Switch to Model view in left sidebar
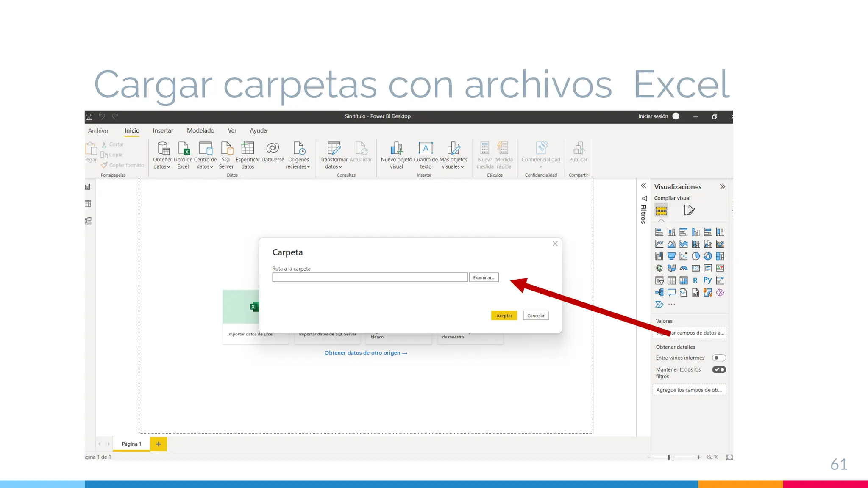The height and width of the screenshot is (488, 868). click(x=88, y=221)
